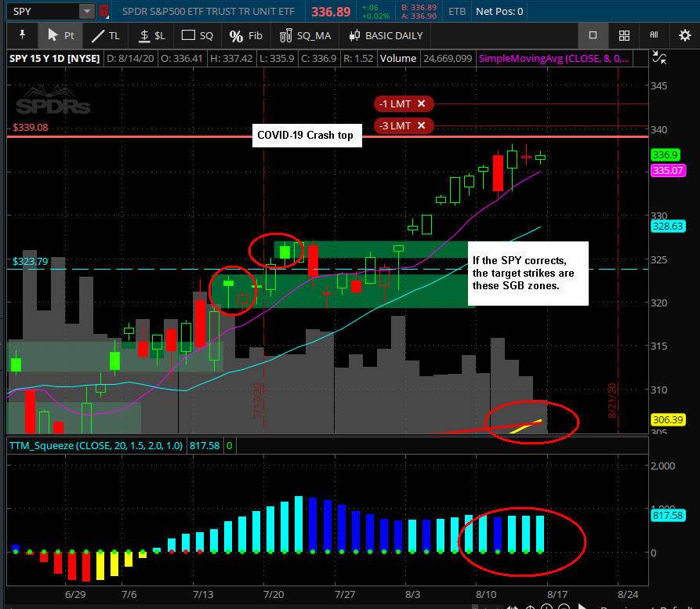Activate the Fib retracement tool

pos(245,36)
